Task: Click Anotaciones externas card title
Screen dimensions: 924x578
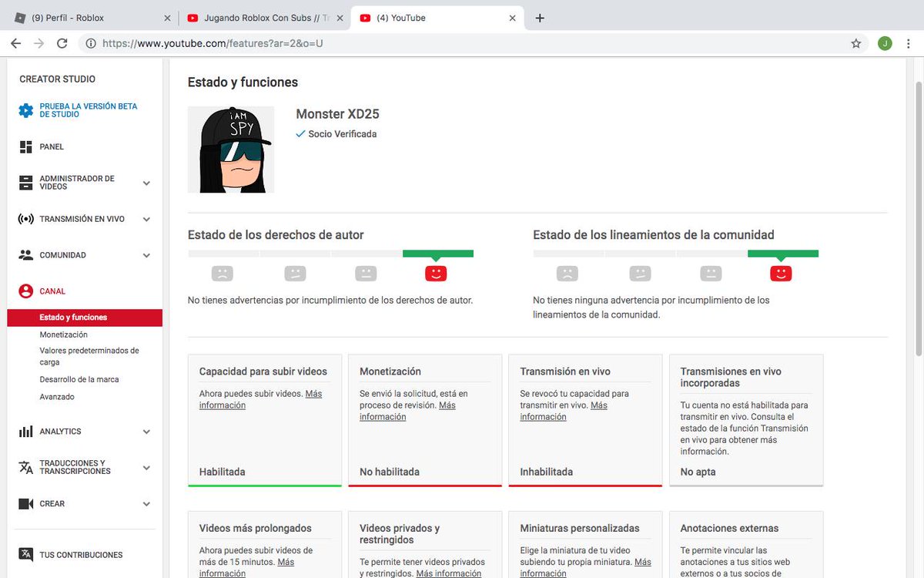Action: (x=729, y=529)
